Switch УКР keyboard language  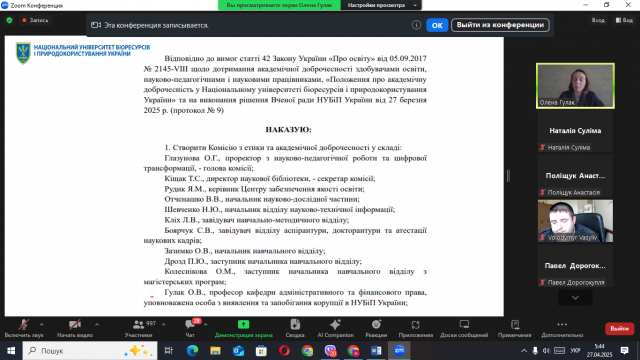tap(576, 351)
